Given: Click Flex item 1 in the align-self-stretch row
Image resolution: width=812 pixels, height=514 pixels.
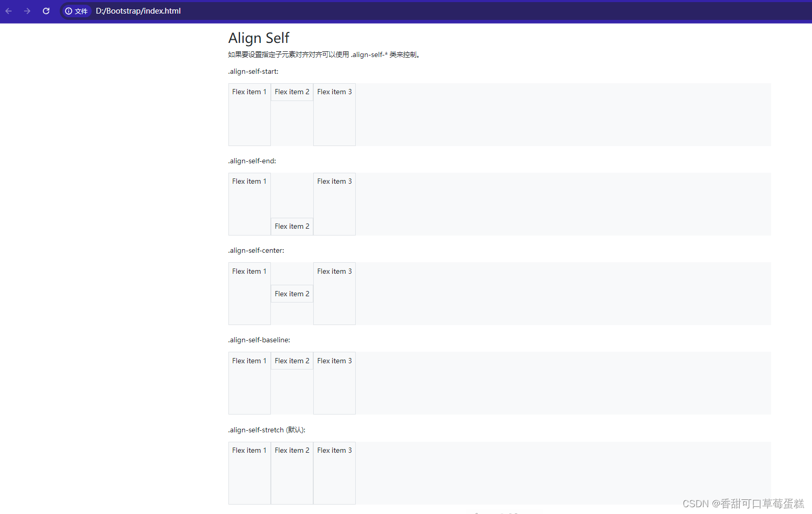Looking at the screenshot, I should tap(249, 450).
